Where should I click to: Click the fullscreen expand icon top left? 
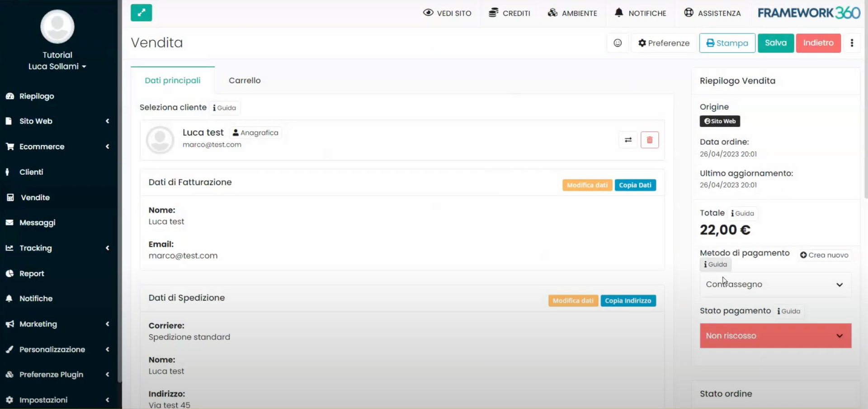(x=141, y=13)
